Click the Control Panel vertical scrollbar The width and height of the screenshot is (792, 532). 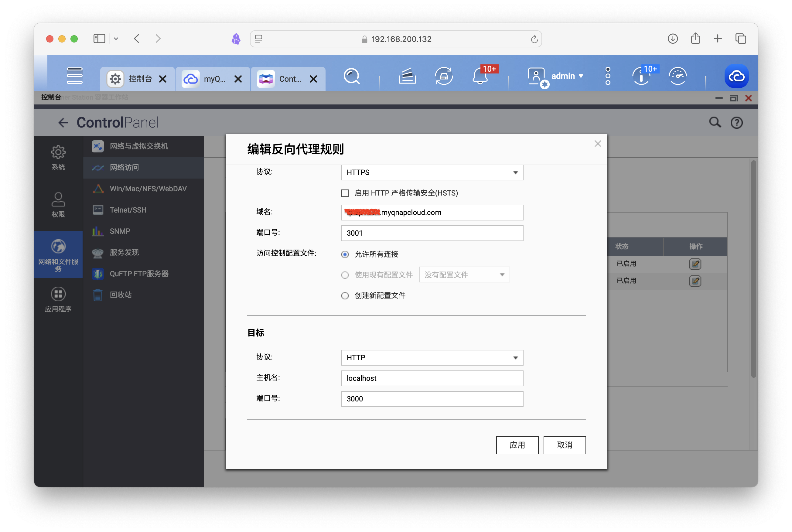tap(753, 268)
